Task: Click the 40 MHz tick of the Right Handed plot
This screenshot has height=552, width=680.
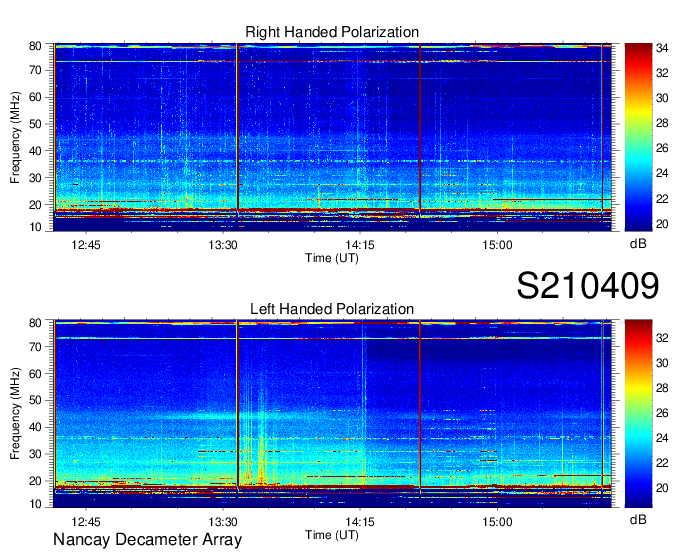Action: [x=35, y=150]
